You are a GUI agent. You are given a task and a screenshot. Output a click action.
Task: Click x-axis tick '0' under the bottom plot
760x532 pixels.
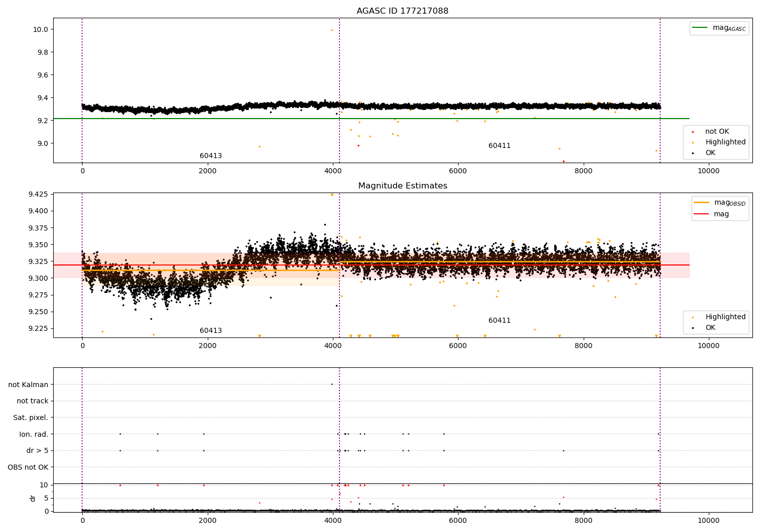pyautogui.click(x=82, y=521)
